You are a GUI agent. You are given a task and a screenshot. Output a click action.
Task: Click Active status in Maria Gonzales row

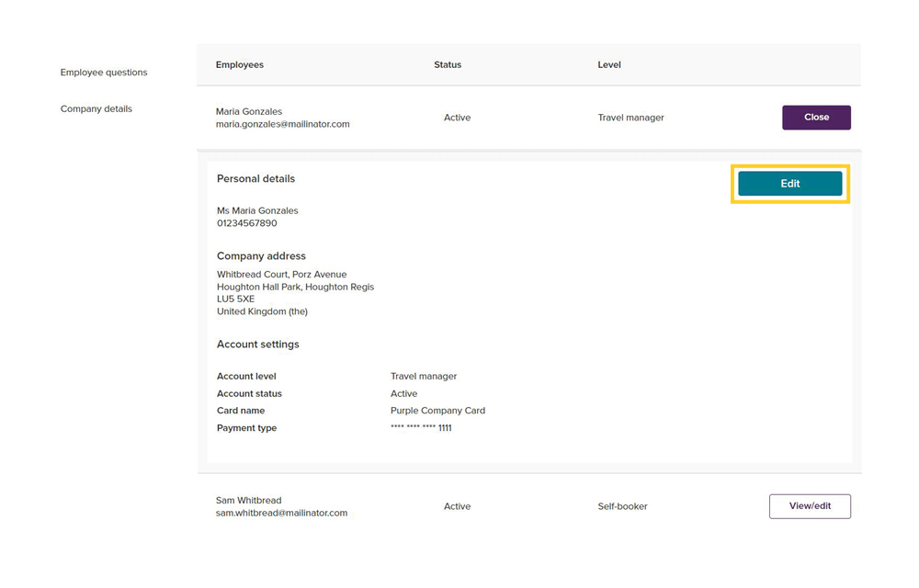click(x=457, y=117)
